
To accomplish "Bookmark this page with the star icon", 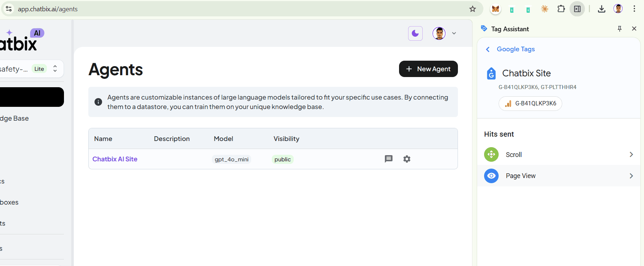I will pyautogui.click(x=472, y=9).
